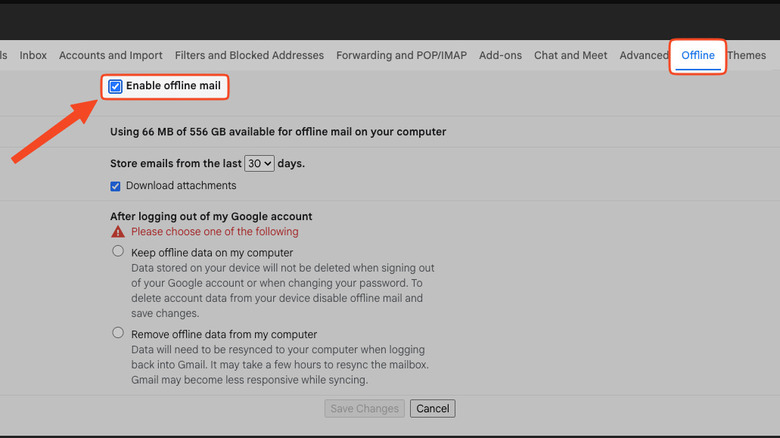
Task: Open the Accounts and Import tab
Action: pyautogui.click(x=111, y=56)
